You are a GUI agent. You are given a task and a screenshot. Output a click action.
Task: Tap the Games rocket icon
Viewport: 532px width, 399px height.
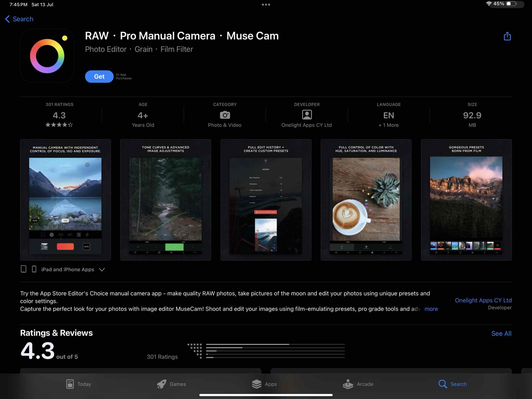[x=161, y=384]
